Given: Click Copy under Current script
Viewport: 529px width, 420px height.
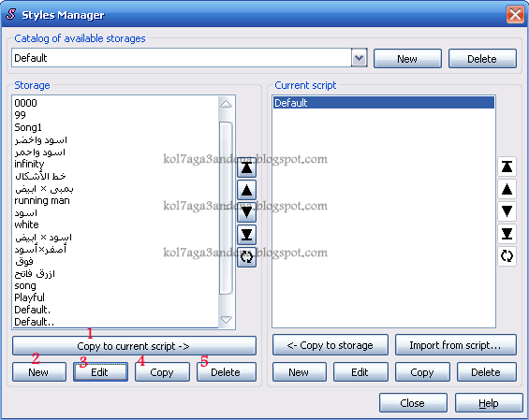Looking at the screenshot, I should [422, 372].
